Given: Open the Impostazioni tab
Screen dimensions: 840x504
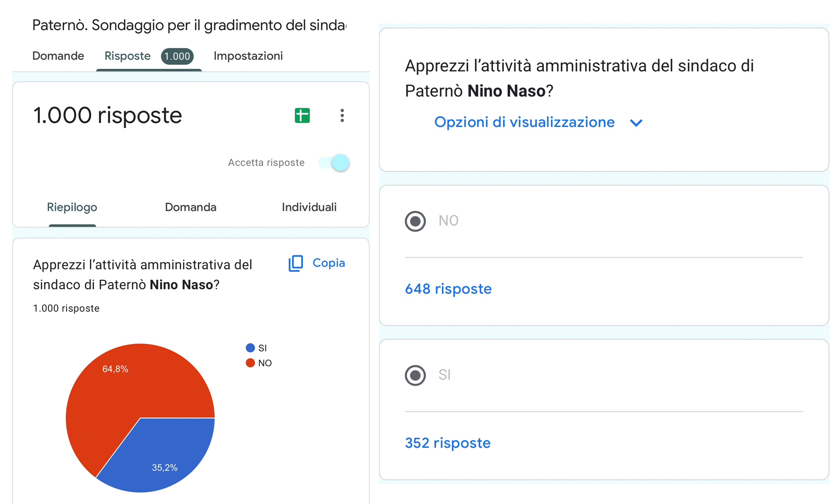Looking at the screenshot, I should pos(248,56).
